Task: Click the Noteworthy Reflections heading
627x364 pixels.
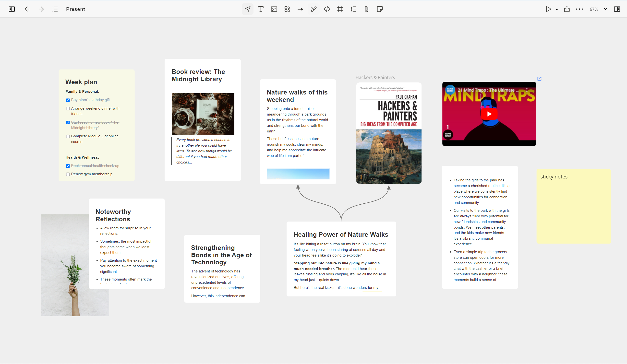Action: coord(113,215)
